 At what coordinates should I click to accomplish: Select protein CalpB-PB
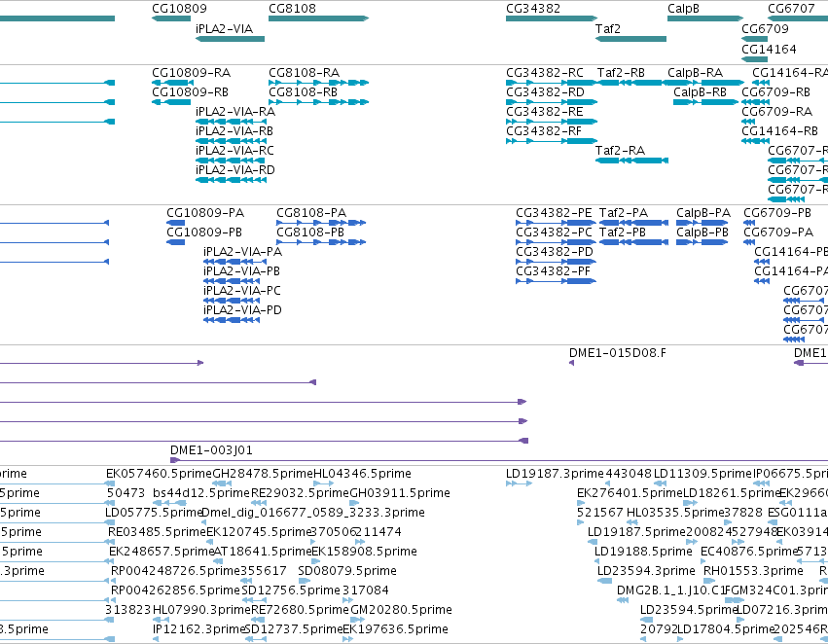702,243
